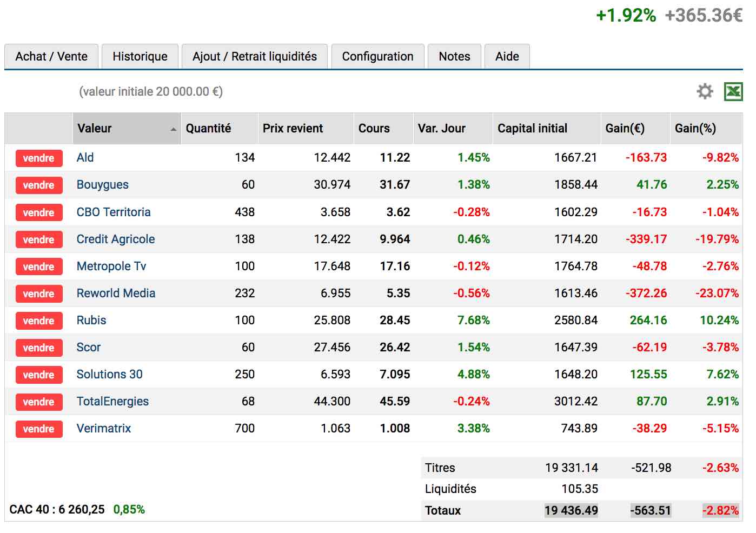The image size is (756, 533).
Task: Open the Scor stock link
Action: [x=89, y=347]
